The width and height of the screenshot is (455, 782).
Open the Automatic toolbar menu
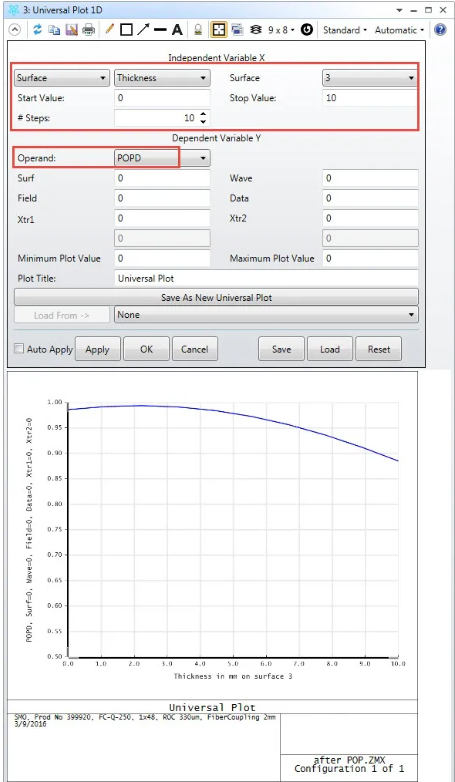[x=399, y=30]
